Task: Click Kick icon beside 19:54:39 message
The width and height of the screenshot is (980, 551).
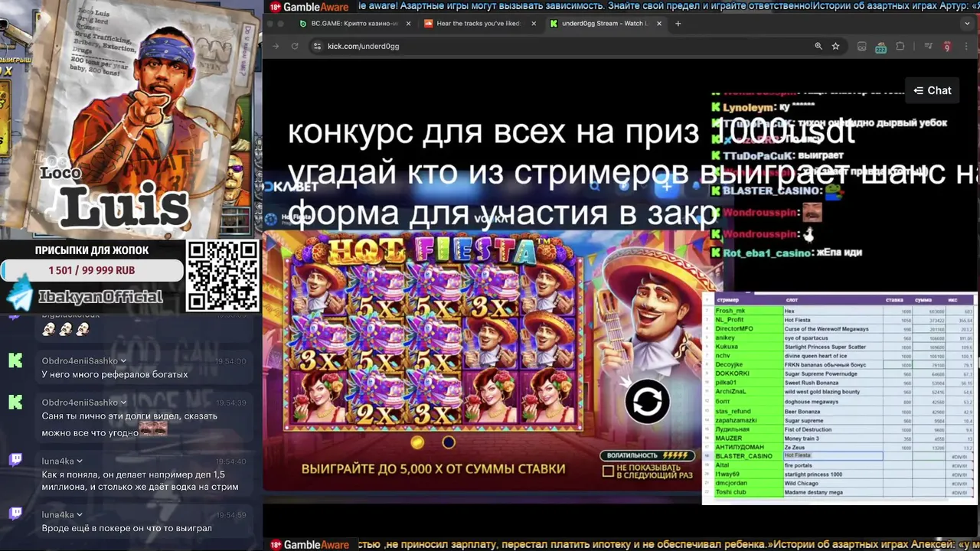Action: (x=15, y=403)
